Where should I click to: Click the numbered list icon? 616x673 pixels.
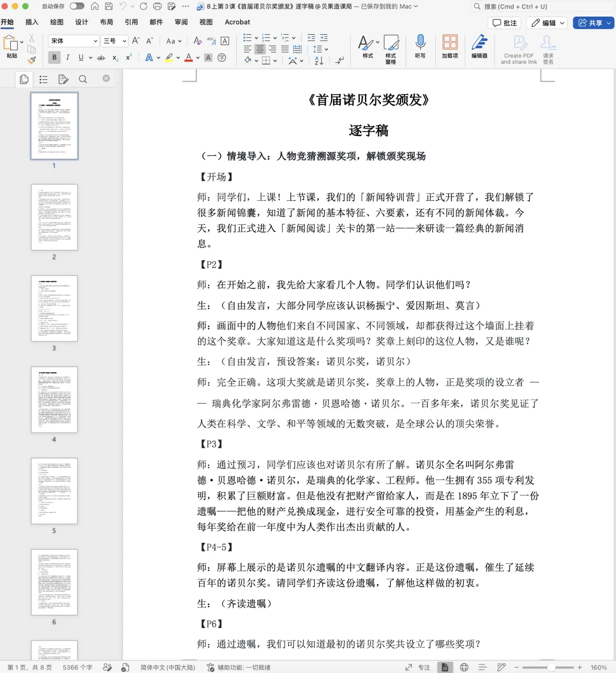(266, 38)
